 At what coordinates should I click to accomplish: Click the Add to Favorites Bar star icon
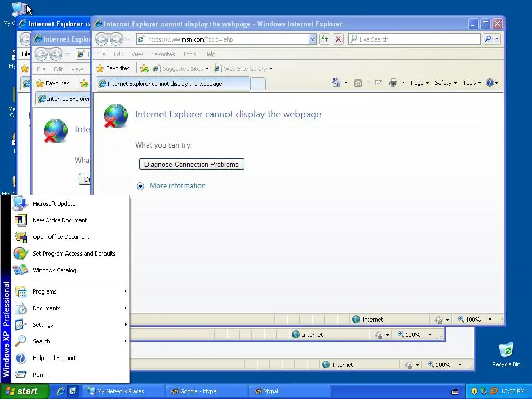[x=144, y=69]
